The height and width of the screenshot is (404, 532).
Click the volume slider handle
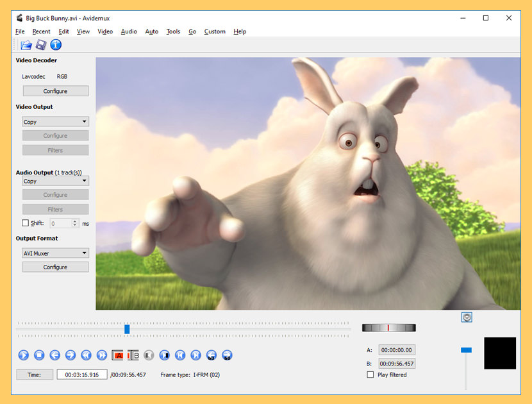[466, 350]
